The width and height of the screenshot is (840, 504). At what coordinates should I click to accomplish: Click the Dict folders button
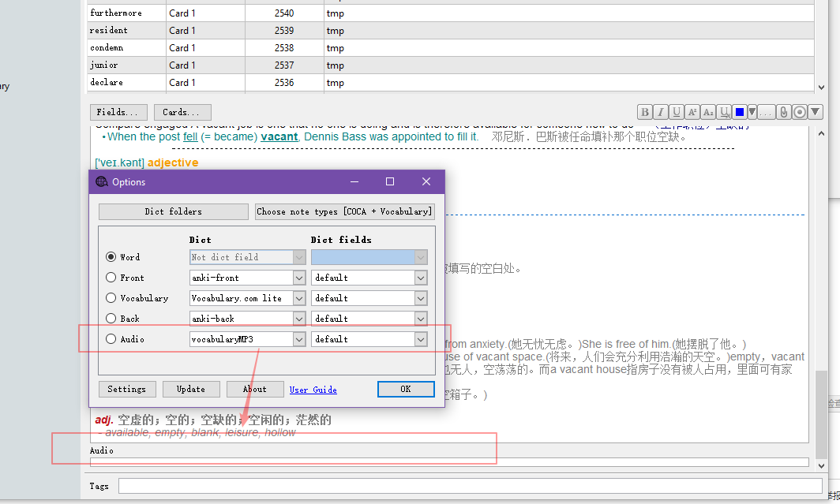coord(174,211)
